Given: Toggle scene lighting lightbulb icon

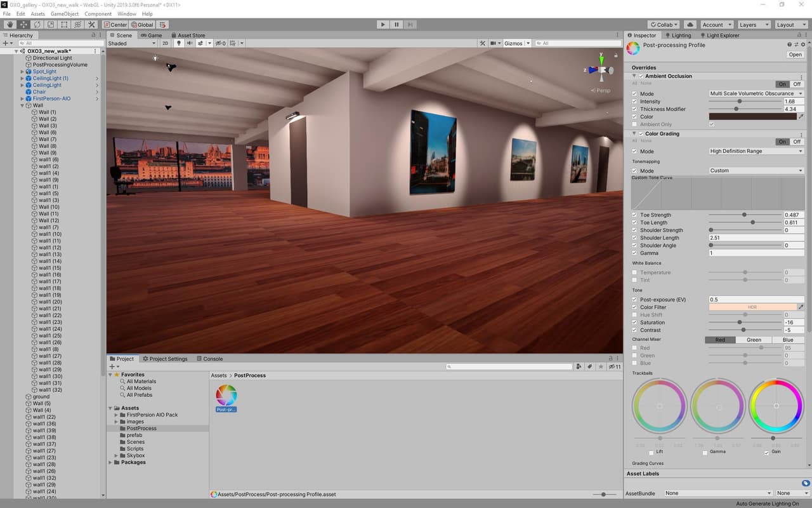Looking at the screenshot, I should pos(179,43).
